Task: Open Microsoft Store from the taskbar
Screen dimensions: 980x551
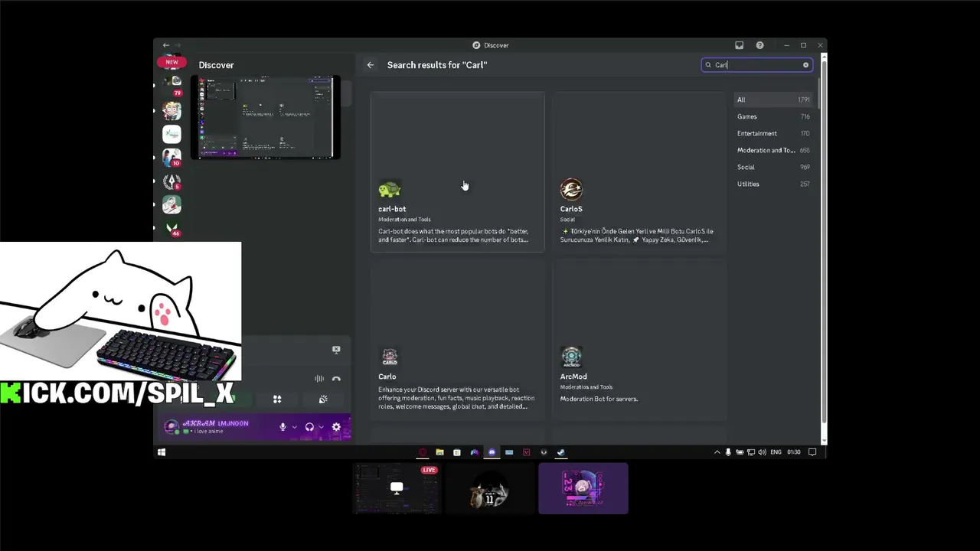Action: point(457,452)
